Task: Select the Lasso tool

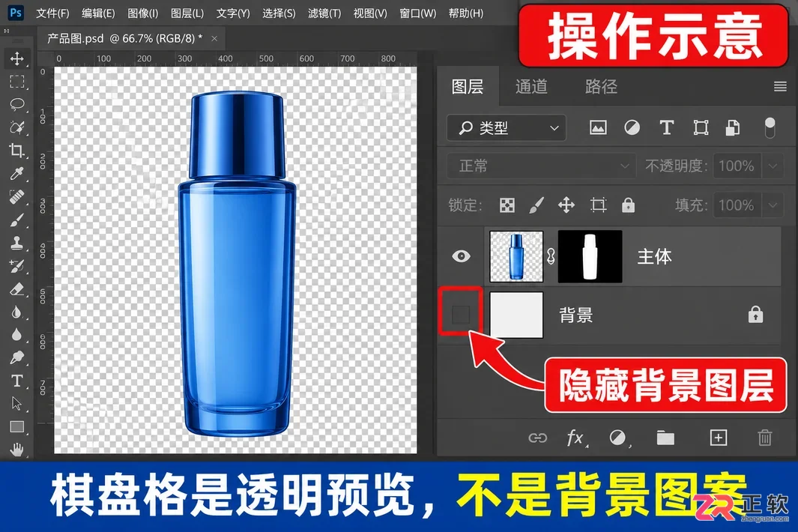Action: pos(16,104)
